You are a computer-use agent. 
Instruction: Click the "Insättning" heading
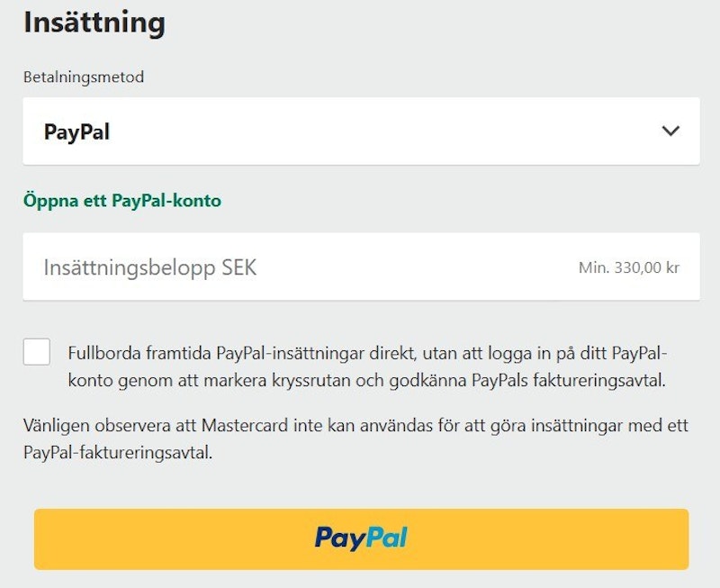coord(94,23)
